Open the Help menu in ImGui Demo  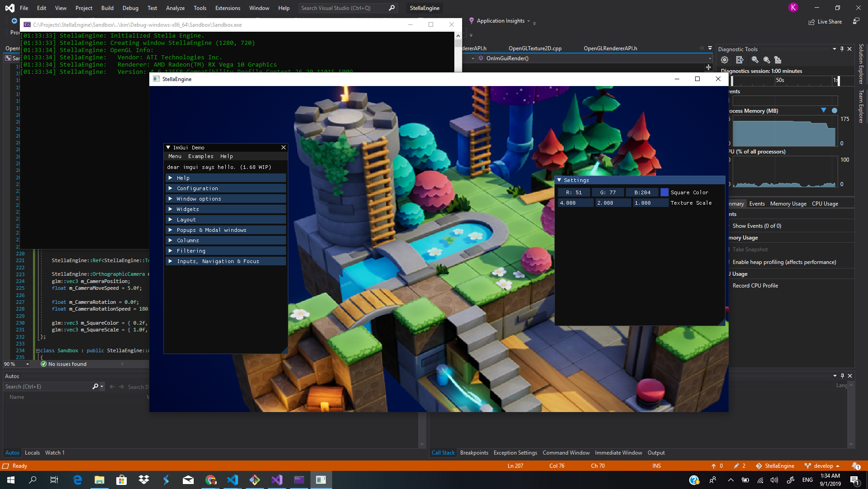(x=226, y=156)
